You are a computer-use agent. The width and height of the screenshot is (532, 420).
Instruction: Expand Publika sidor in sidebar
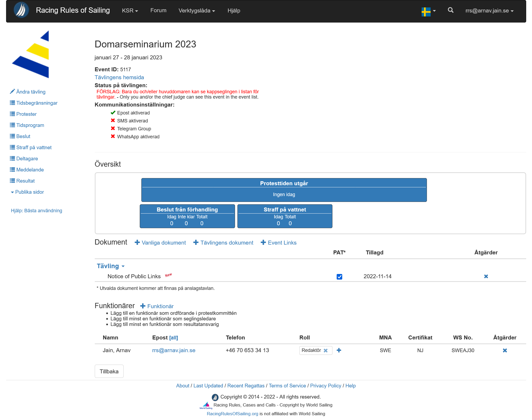click(x=28, y=192)
